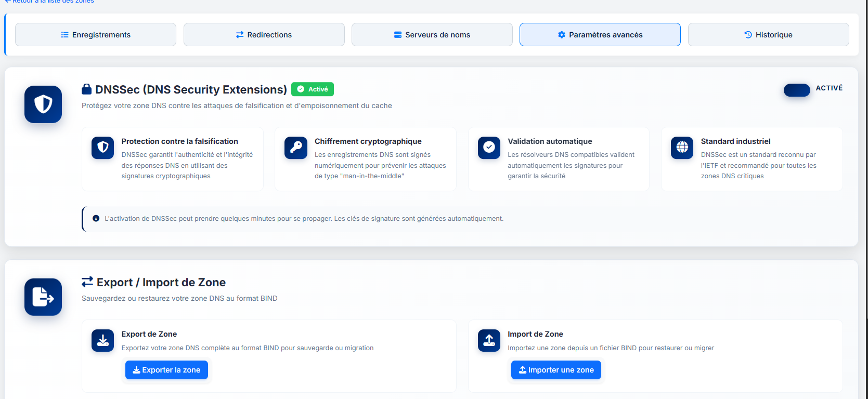Click the checkmark icon for Validation automatique

point(489,148)
